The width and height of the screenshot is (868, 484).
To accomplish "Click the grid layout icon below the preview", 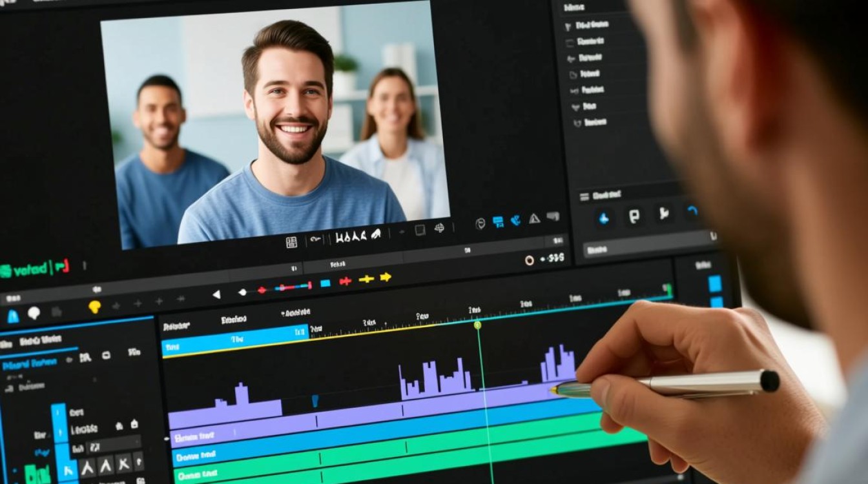I will [291, 242].
